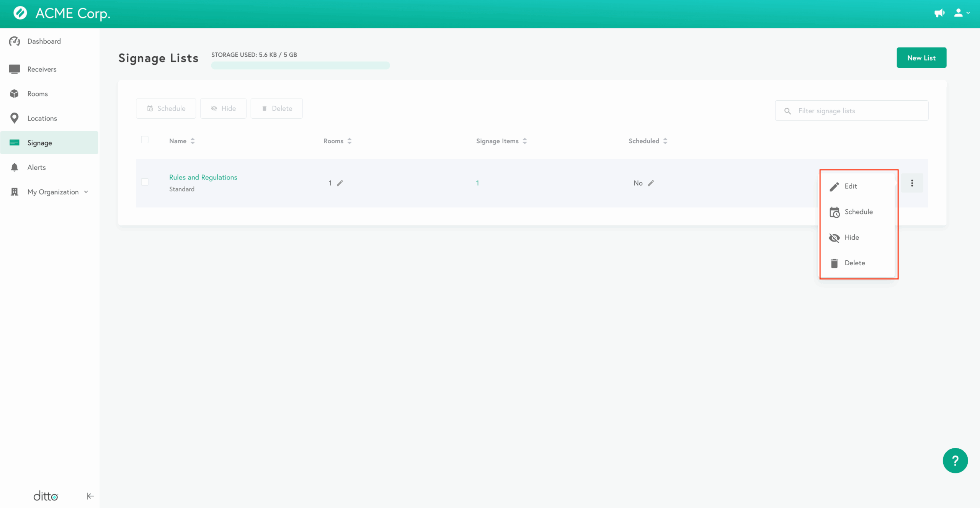The image size is (980, 508).
Task: Click the pencil icon next to Scheduled No
Action: [x=651, y=183]
